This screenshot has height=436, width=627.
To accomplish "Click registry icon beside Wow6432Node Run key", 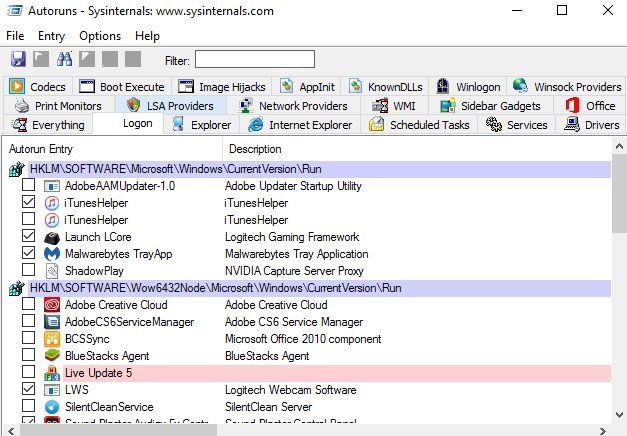I will (16, 288).
